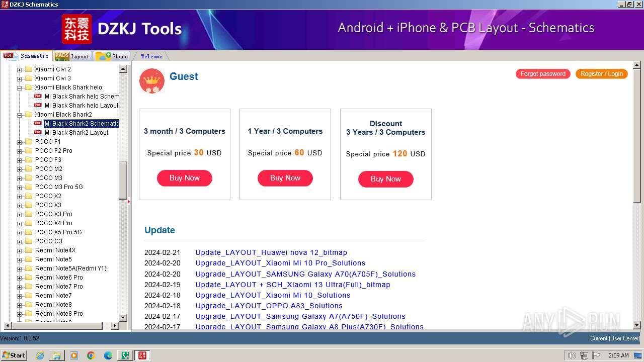Viewport: 644px width, 362px height.
Task: Select Redmi Note8 Pro tree item
Action: pos(59,314)
